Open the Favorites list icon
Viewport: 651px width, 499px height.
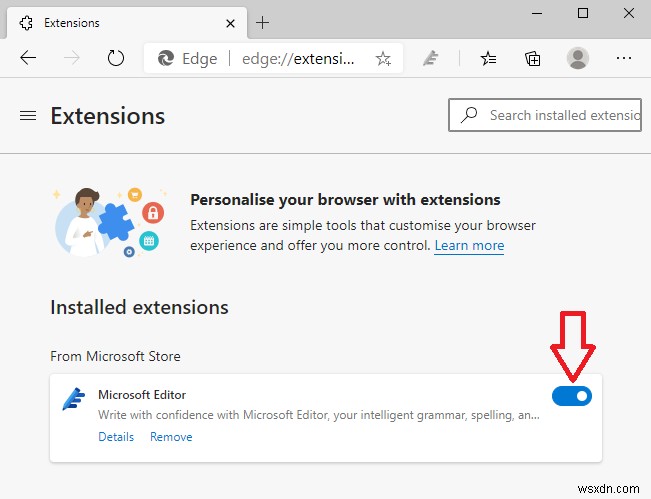coord(489,59)
